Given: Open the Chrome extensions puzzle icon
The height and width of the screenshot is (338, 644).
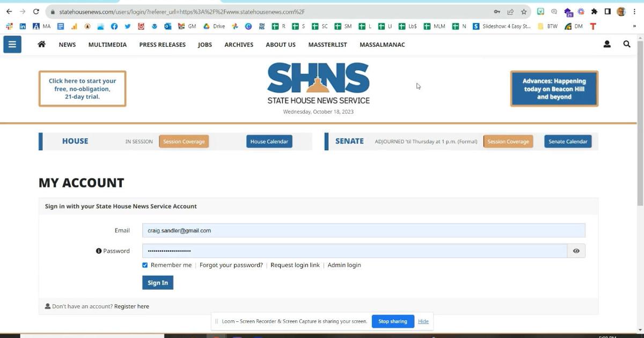Looking at the screenshot, I should click(594, 12).
